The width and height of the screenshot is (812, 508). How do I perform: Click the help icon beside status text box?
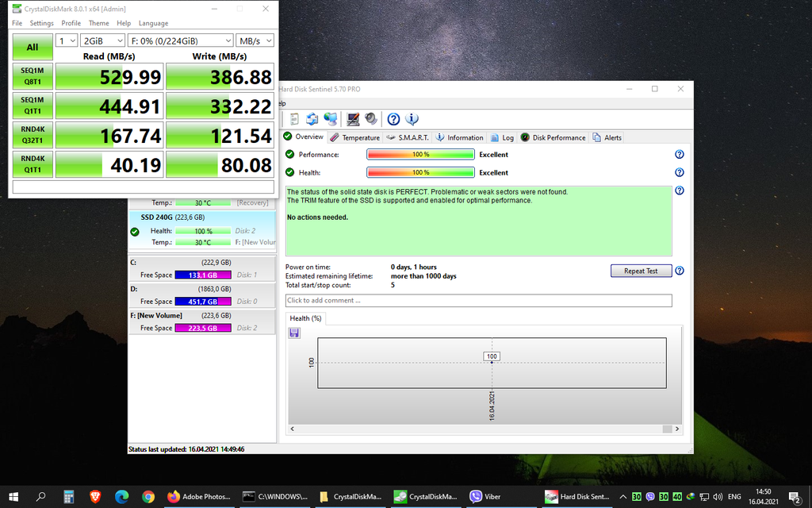(x=680, y=190)
